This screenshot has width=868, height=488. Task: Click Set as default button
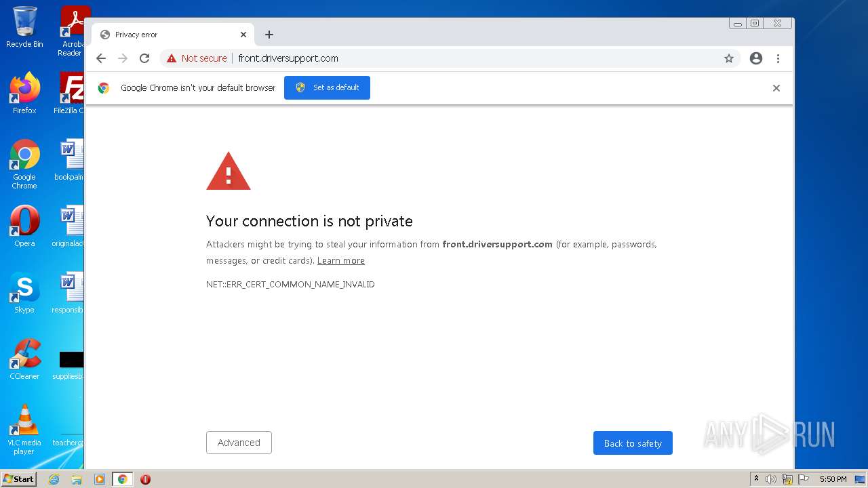pyautogui.click(x=327, y=87)
